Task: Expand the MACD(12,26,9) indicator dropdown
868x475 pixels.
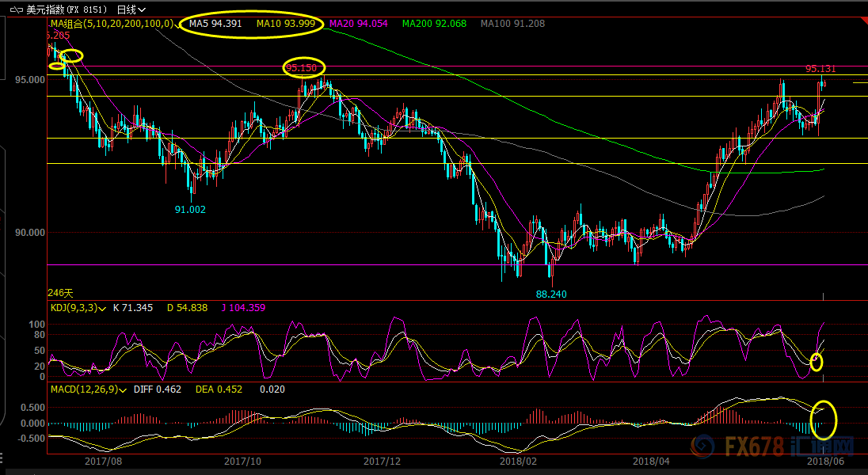Action: coord(123,389)
